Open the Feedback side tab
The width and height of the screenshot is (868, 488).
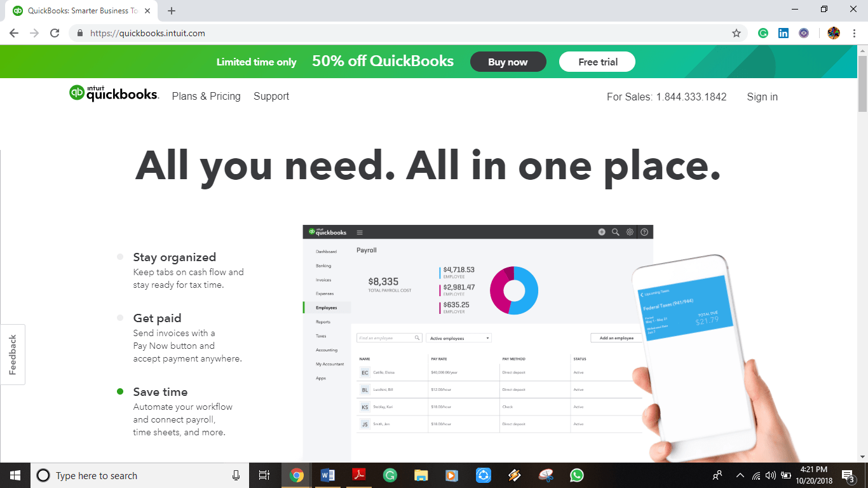(x=13, y=355)
